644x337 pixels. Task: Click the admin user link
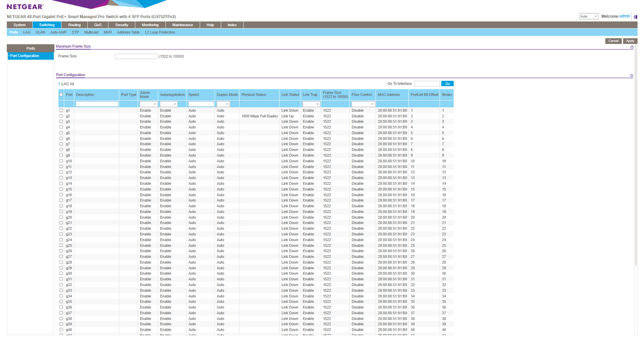point(625,16)
